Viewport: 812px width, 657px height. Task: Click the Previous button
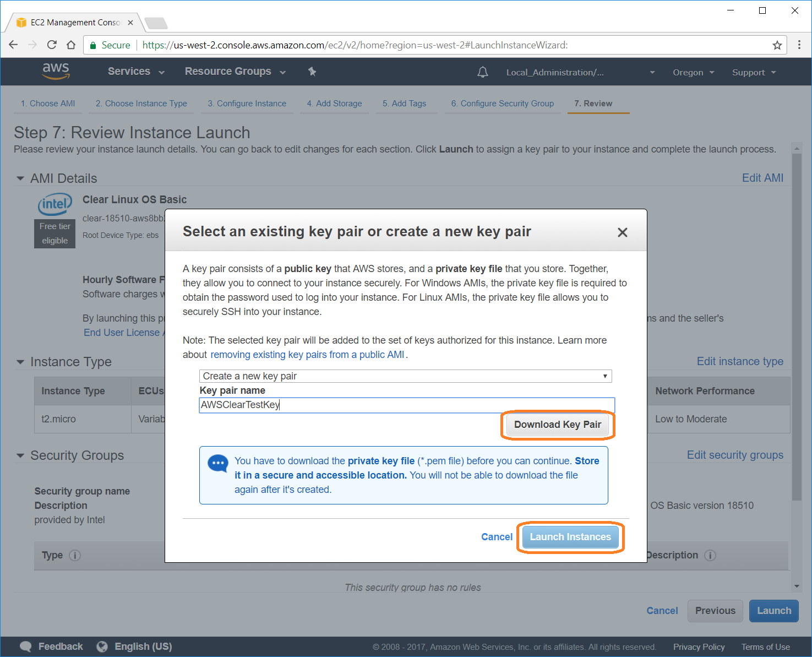coord(715,611)
